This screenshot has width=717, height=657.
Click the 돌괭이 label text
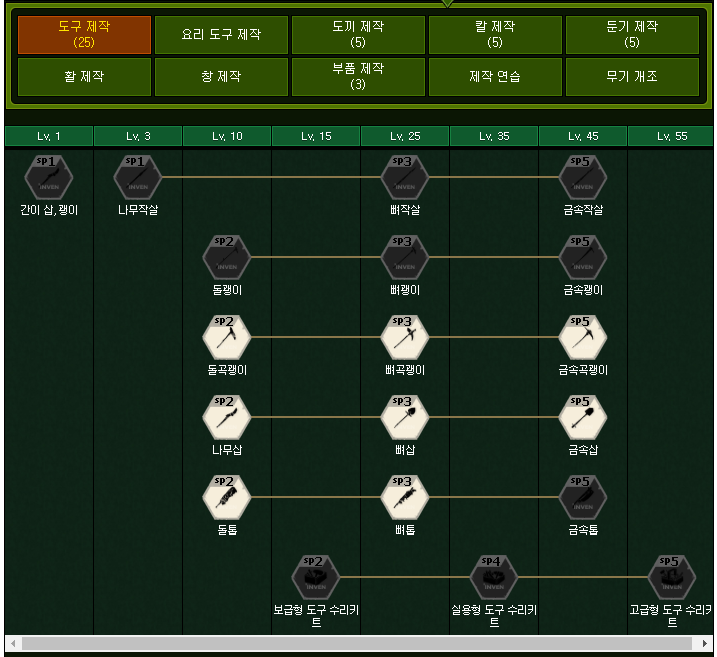227,290
